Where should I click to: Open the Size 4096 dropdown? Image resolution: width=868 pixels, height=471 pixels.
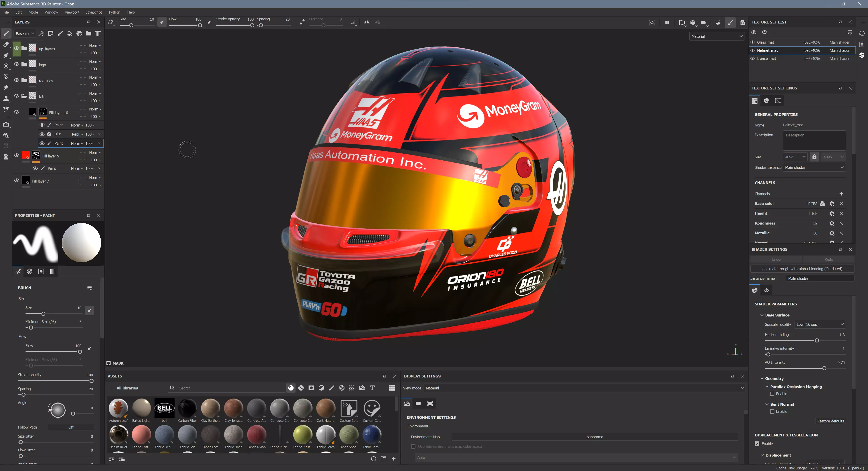795,157
